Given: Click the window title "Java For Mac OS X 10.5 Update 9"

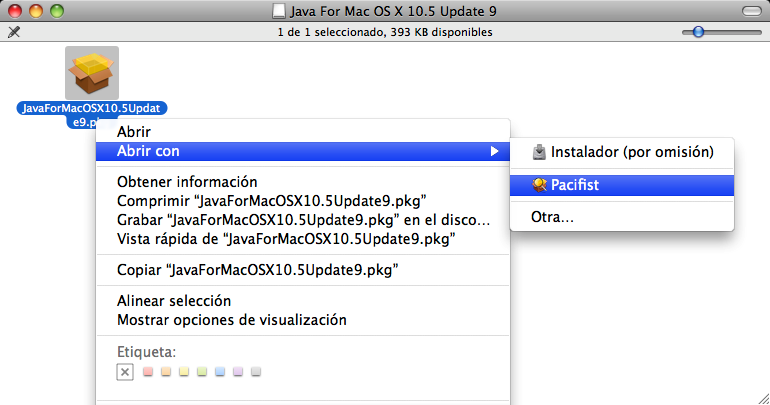Looking at the screenshot, I should coord(393,11).
